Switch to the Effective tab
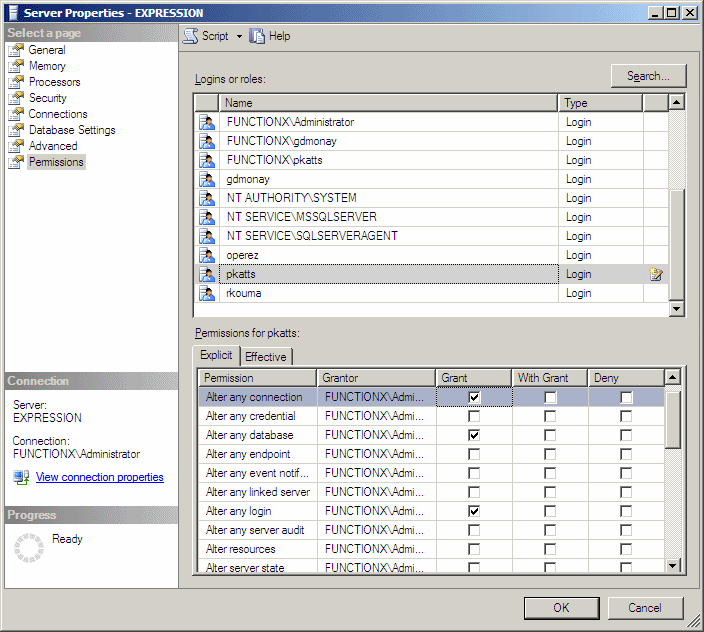The image size is (704, 632). point(266,357)
